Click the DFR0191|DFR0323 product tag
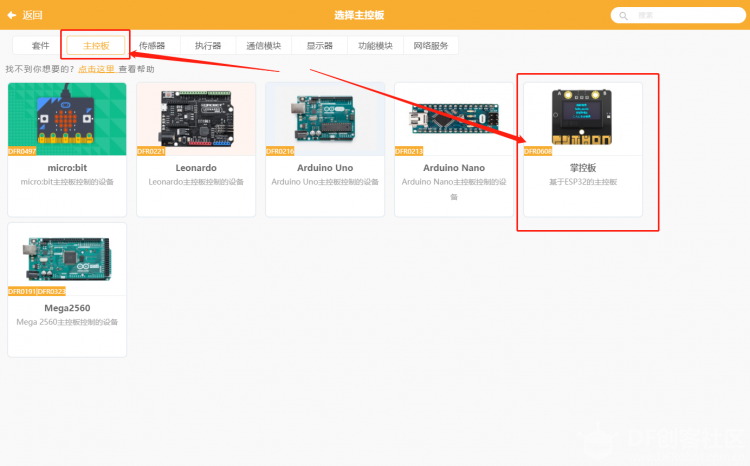The height and width of the screenshot is (466, 750). tap(37, 291)
